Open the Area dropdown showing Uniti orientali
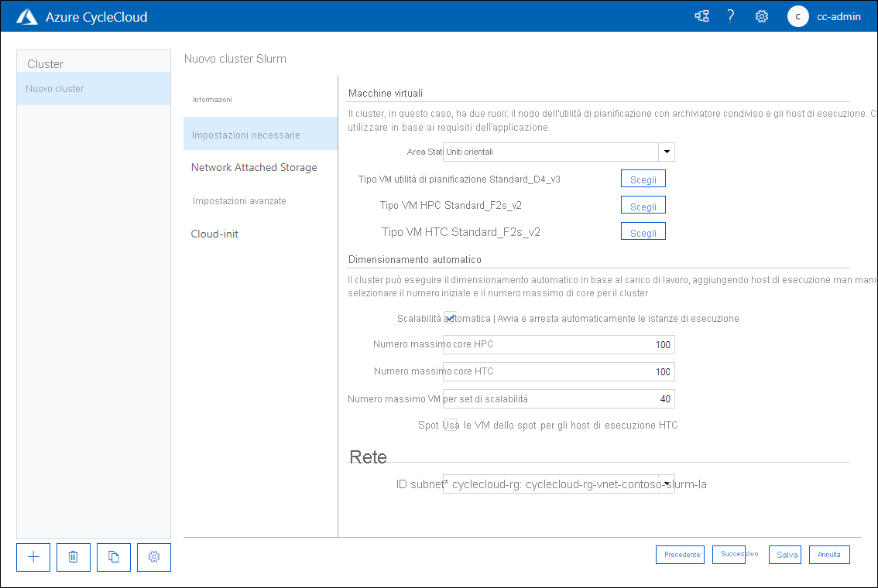878x588 pixels. click(666, 152)
